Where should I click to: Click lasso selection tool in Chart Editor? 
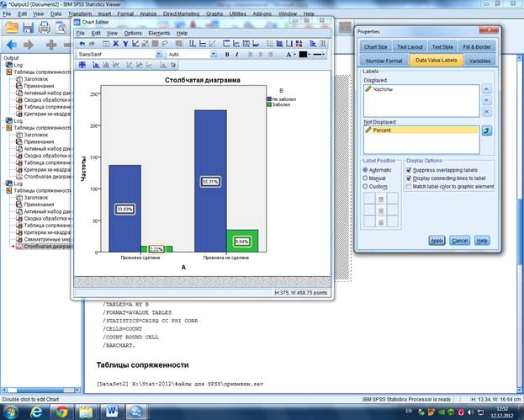click(x=165, y=44)
